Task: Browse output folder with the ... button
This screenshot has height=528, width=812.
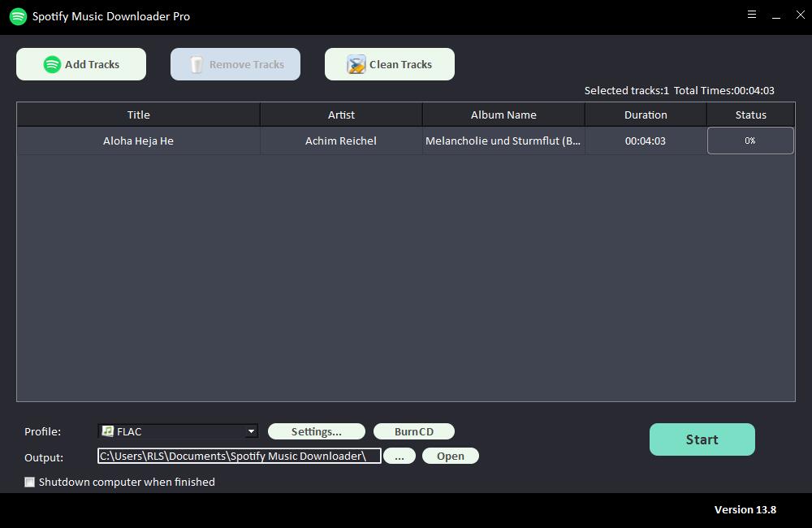Action: coord(399,456)
